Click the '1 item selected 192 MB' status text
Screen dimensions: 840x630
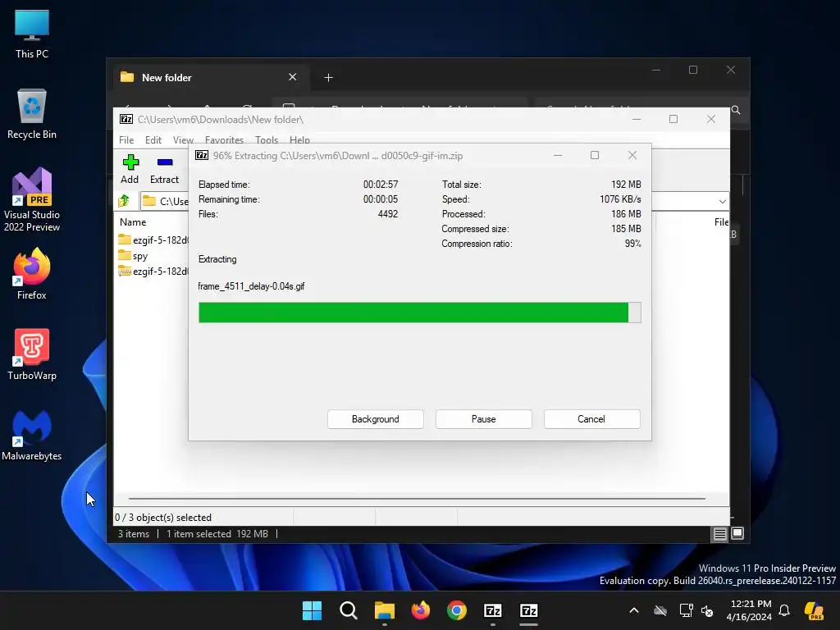tap(217, 533)
